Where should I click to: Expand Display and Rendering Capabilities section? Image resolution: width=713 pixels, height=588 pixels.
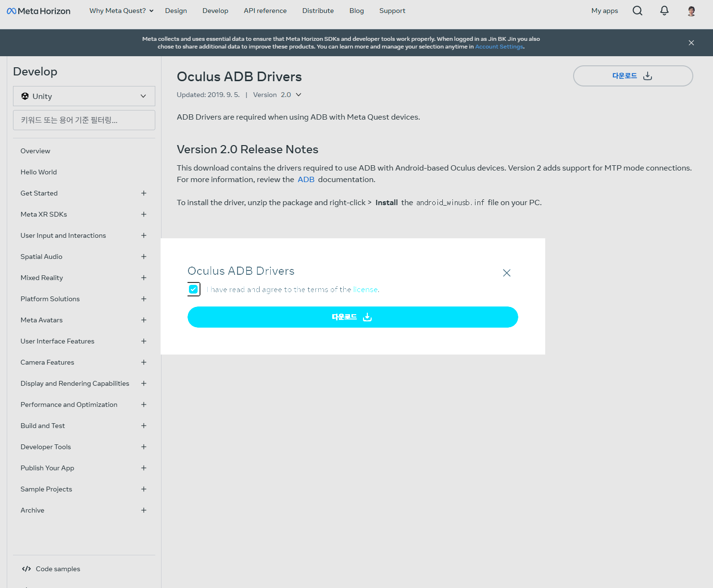[x=144, y=383]
